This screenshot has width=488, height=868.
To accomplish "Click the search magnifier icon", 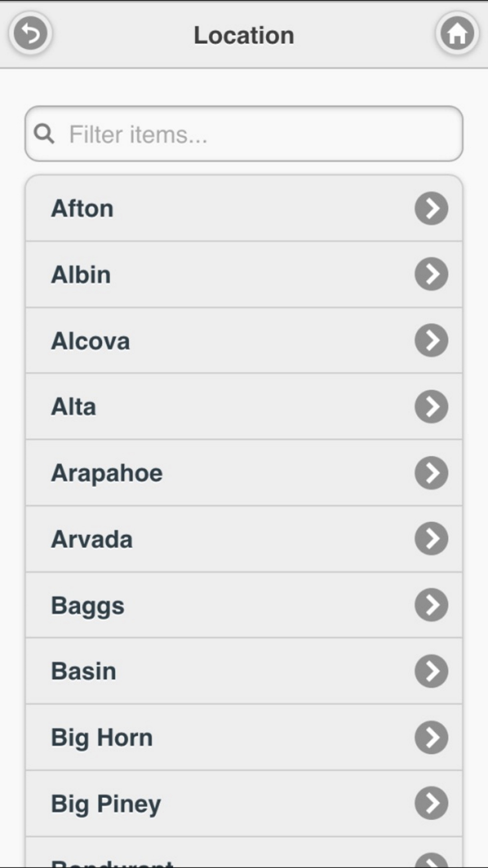I will click(x=44, y=134).
